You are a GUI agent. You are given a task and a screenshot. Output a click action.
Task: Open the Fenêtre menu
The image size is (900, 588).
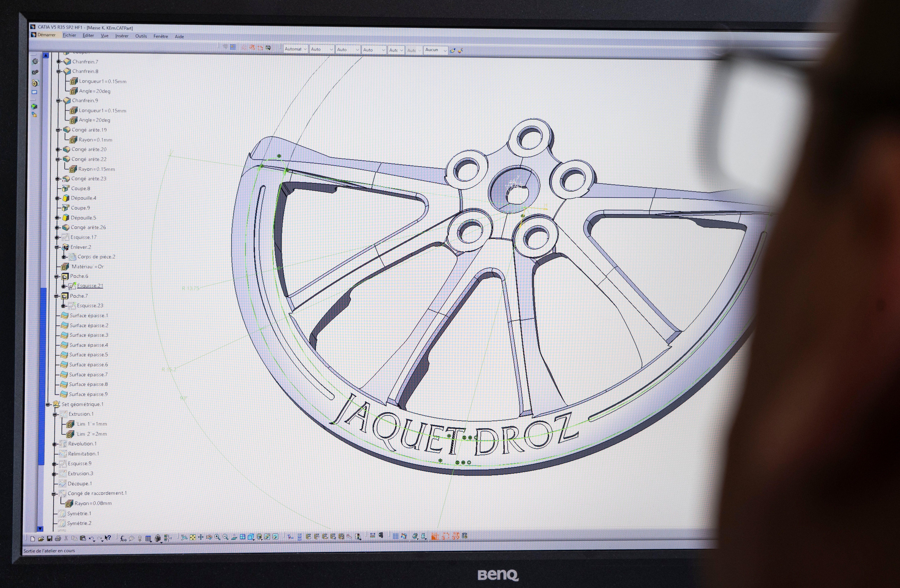coord(161,36)
